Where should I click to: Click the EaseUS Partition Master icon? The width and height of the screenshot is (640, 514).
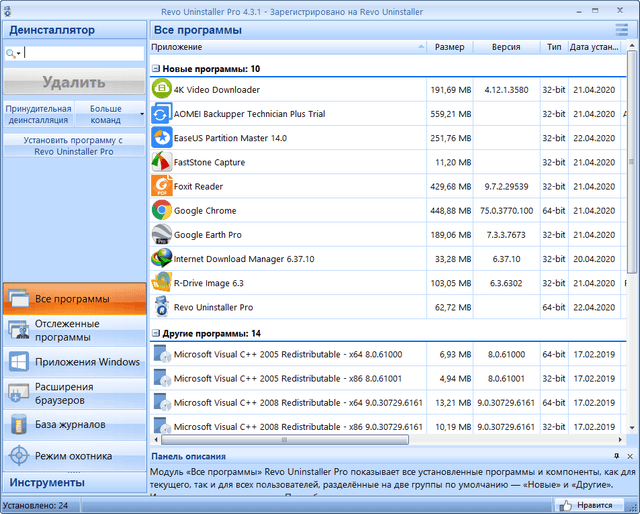click(161, 138)
